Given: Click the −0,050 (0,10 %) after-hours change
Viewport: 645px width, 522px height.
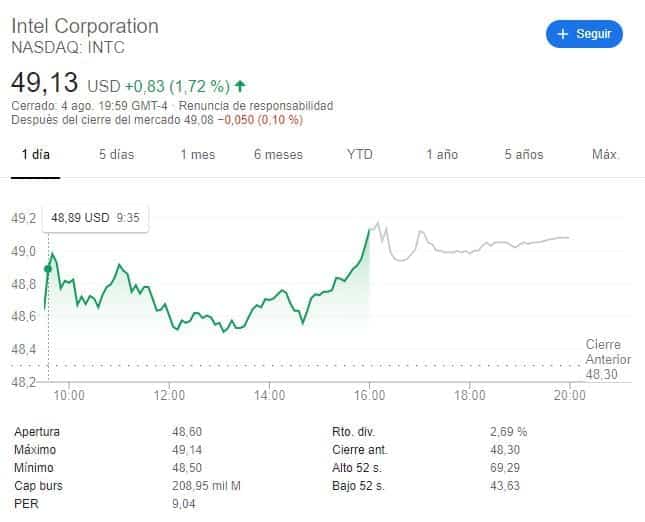Looking at the screenshot, I should pos(260,120).
